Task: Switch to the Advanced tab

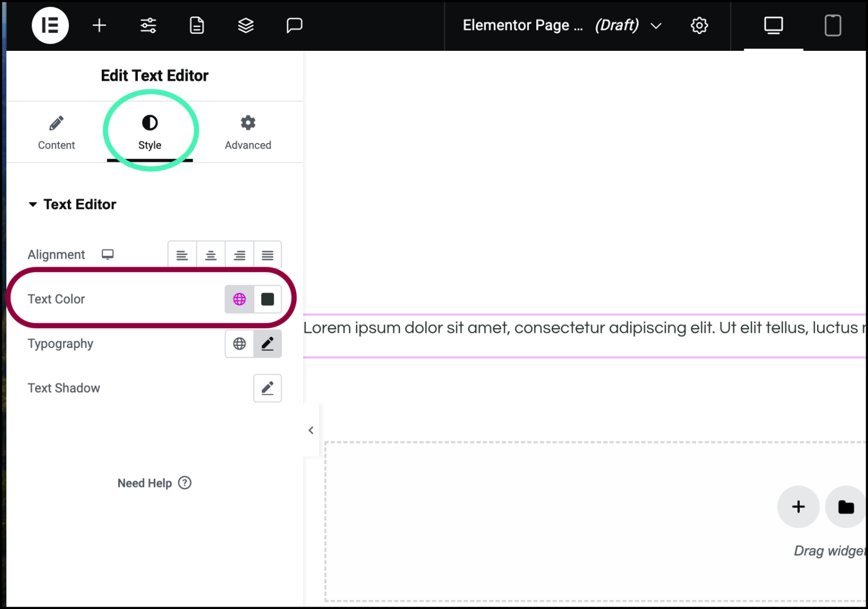Action: point(248,132)
